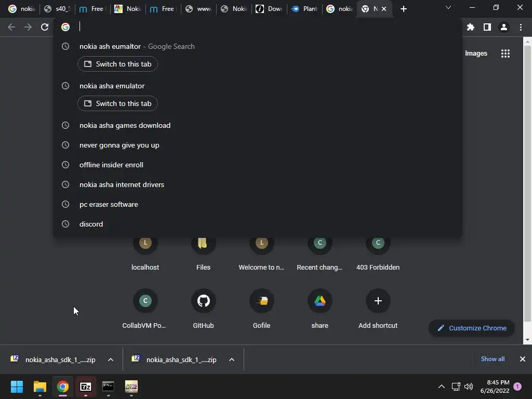
Task: Switch to the Plant tab
Action: click(304, 9)
